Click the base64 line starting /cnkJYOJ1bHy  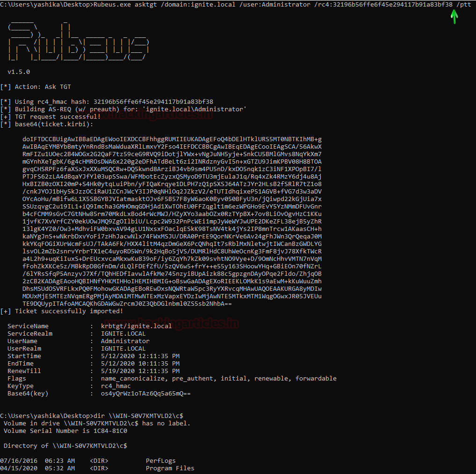(x=172, y=192)
